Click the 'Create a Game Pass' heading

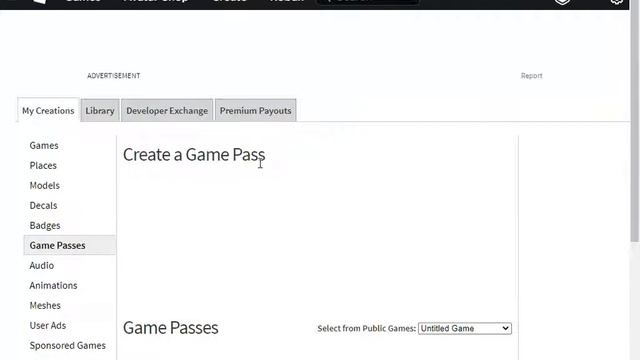pos(194,155)
